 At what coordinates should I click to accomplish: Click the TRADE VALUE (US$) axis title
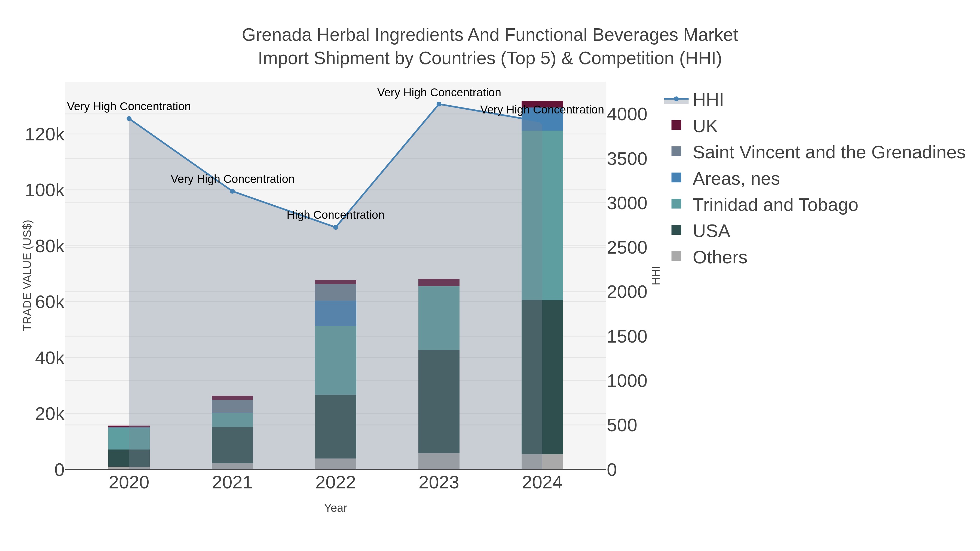(27, 276)
